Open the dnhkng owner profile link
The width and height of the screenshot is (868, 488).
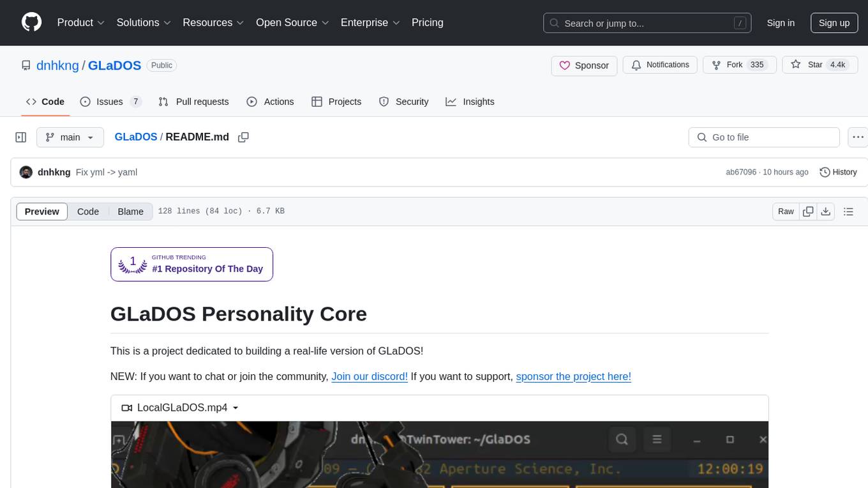pyautogui.click(x=57, y=65)
